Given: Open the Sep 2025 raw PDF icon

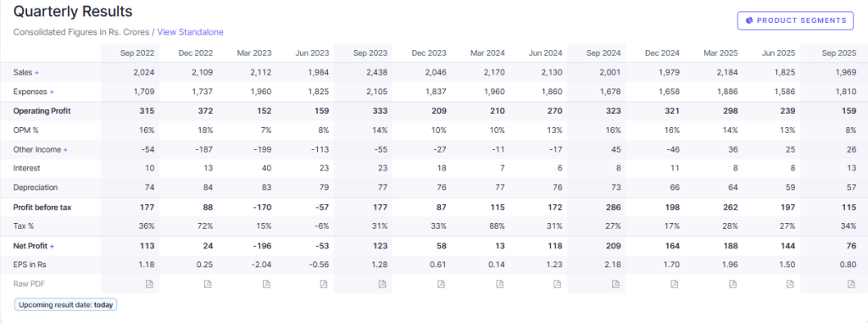Looking at the screenshot, I should click(851, 284).
